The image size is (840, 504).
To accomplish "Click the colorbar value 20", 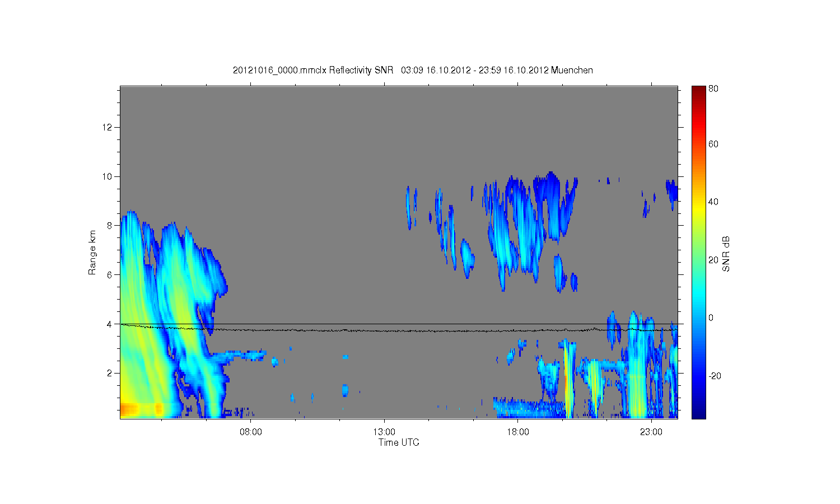I will [713, 260].
